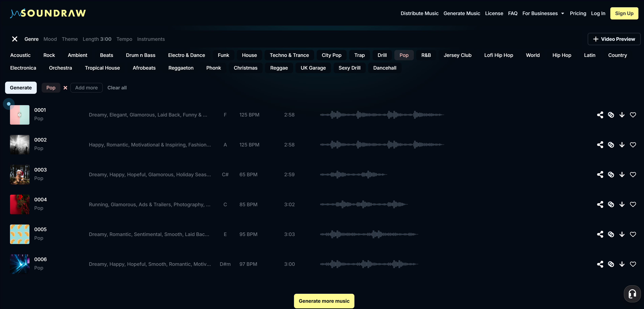Screen dimensions: 644x309
Task: Download track 0003 via the download arrow icon
Action: 622,175
